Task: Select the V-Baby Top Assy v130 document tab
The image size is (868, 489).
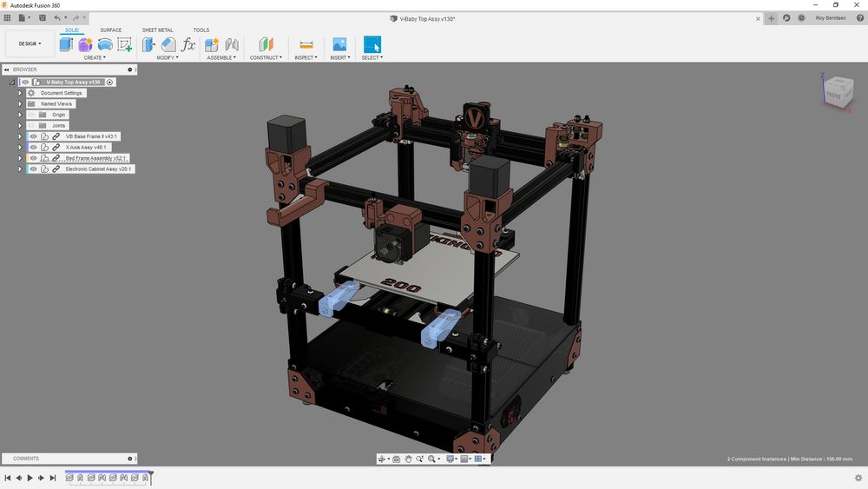Action: [423, 18]
